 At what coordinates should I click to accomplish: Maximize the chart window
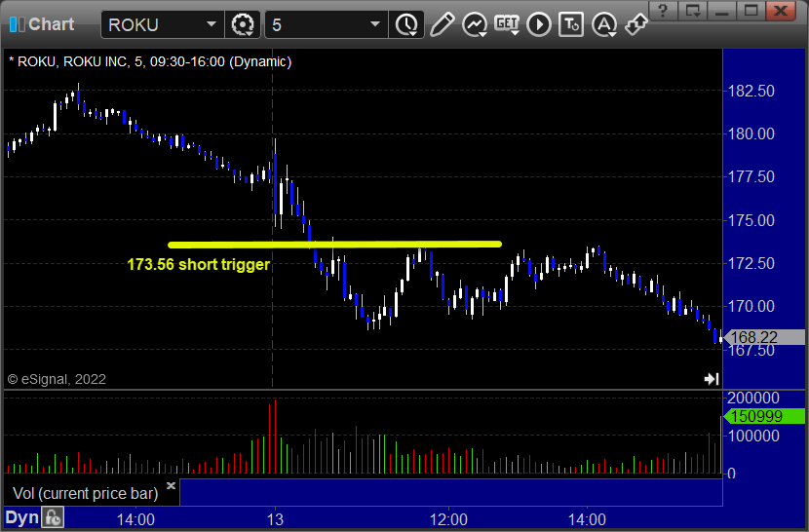[x=751, y=11]
